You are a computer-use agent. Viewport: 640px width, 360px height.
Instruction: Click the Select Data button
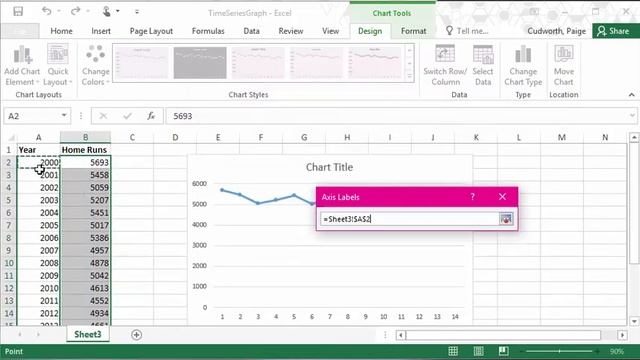[483, 65]
